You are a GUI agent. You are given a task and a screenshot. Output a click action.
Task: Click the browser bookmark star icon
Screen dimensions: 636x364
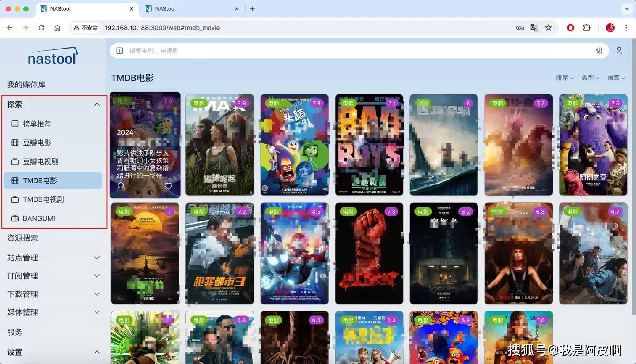549,28
